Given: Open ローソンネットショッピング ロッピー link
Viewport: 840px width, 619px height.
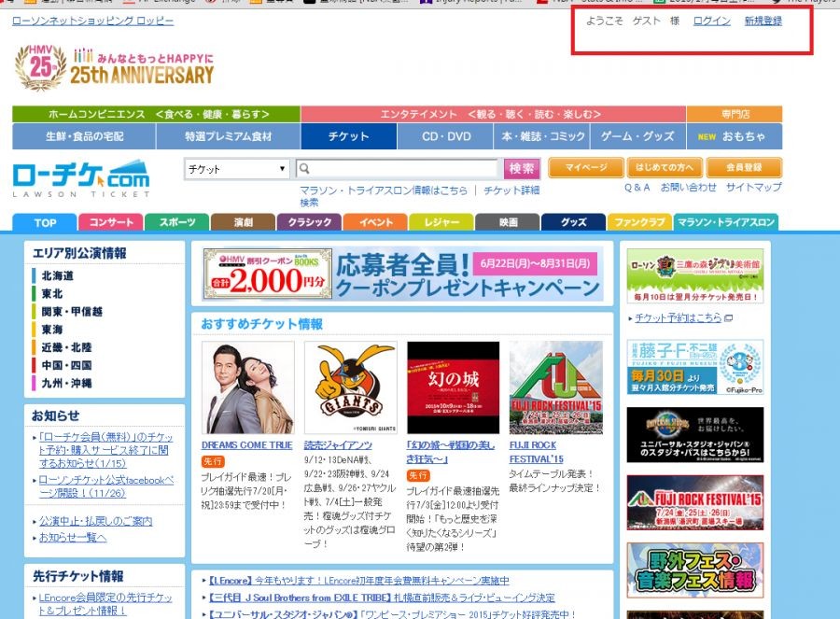Looking at the screenshot, I should pos(92,21).
